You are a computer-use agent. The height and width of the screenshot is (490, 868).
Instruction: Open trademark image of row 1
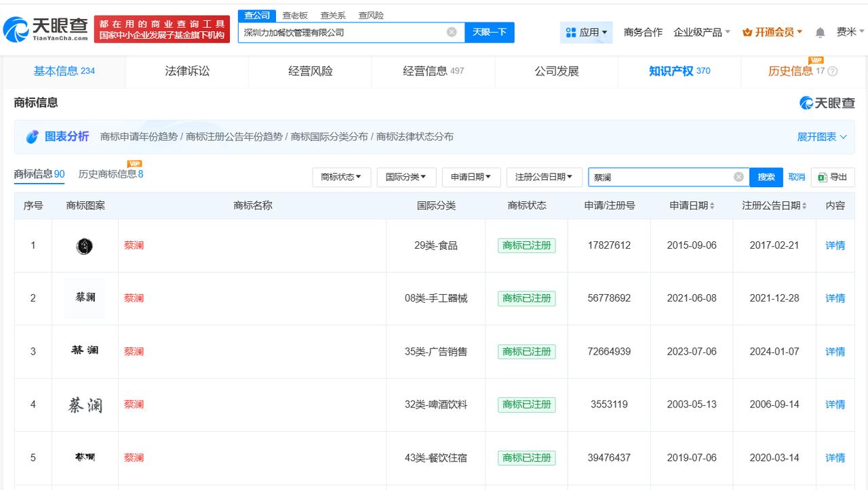85,245
